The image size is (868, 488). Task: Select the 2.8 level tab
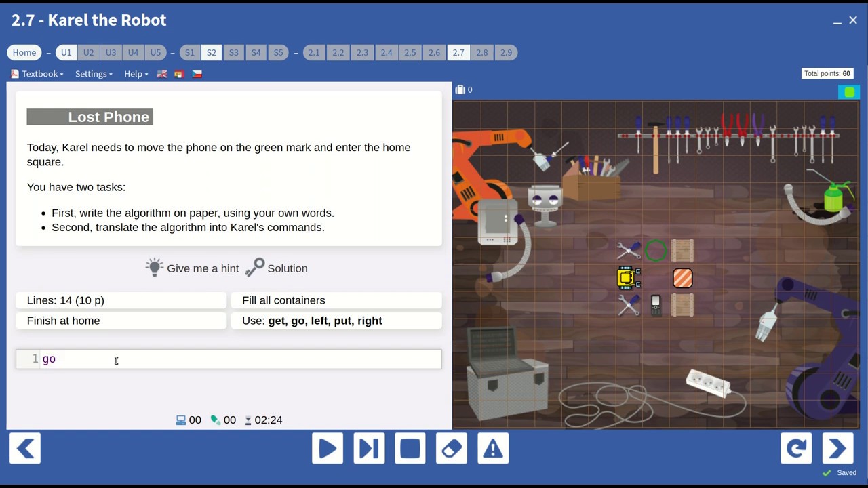point(481,52)
